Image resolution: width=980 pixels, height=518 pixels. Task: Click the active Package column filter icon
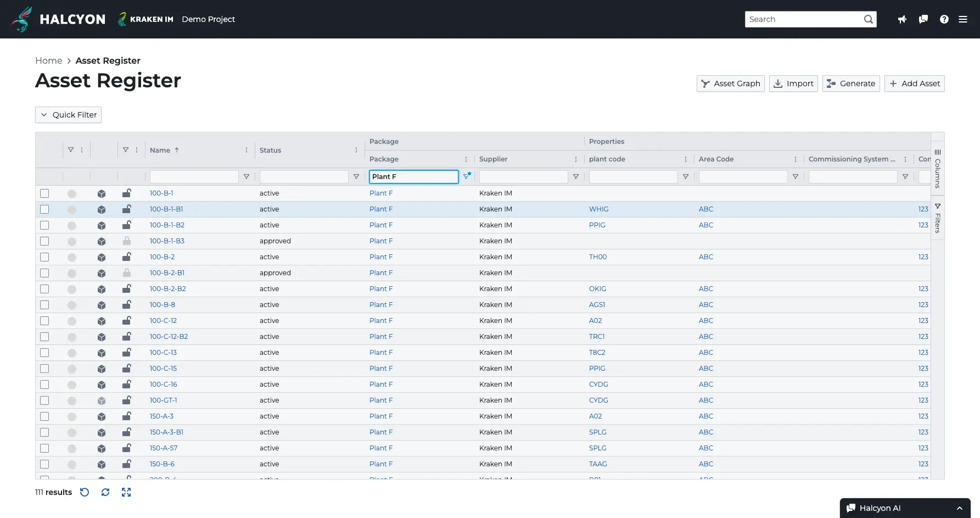(x=467, y=176)
